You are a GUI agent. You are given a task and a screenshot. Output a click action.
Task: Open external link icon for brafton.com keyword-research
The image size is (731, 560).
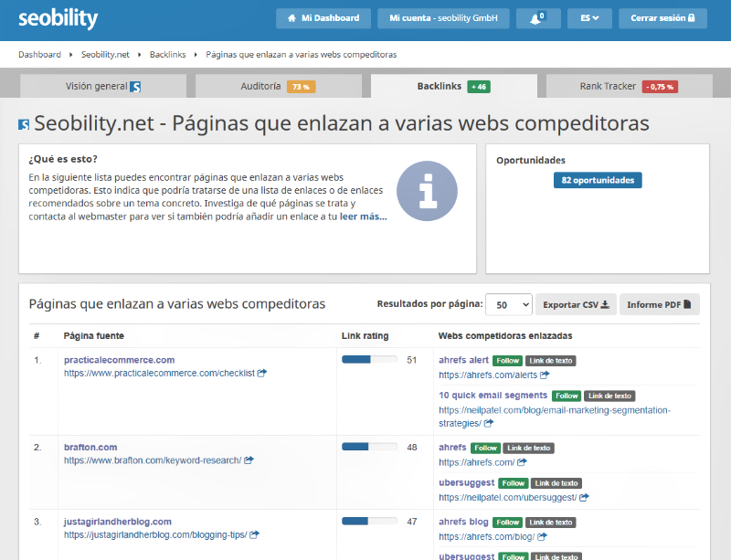coord(249,460)
